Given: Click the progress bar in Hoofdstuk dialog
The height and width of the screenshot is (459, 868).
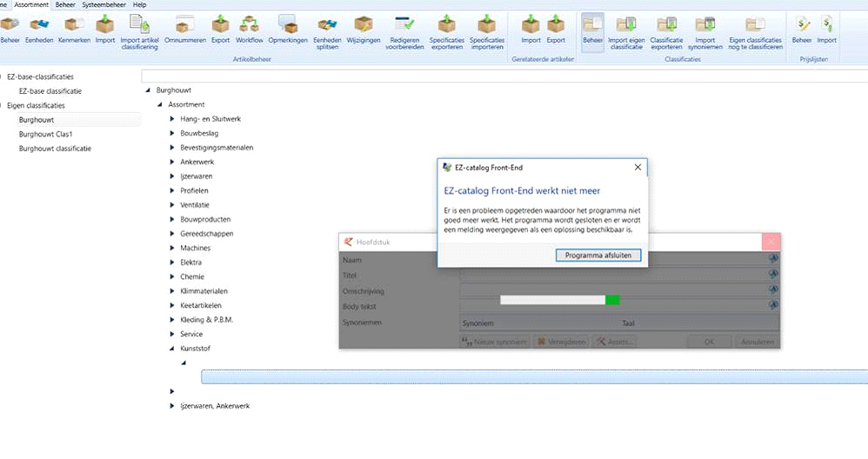Looking at the screenshot, I should pos(559,300).
